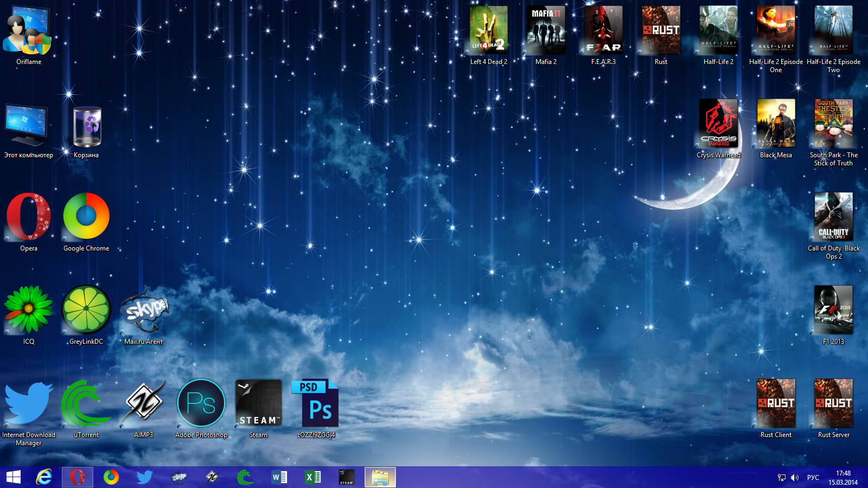Open uTorrent desktop icon
This screenshot has height=488, width=868.
click(x=86, y=409)
